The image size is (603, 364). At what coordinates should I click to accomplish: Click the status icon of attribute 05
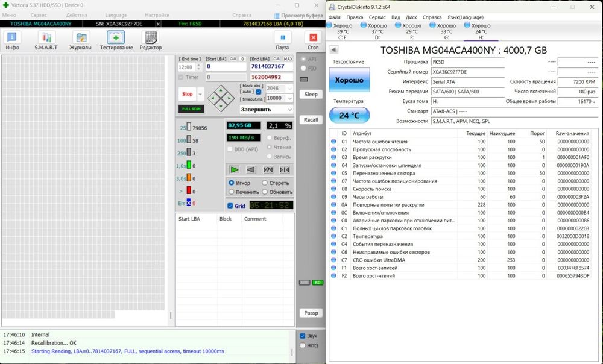[x=333, y=173]
